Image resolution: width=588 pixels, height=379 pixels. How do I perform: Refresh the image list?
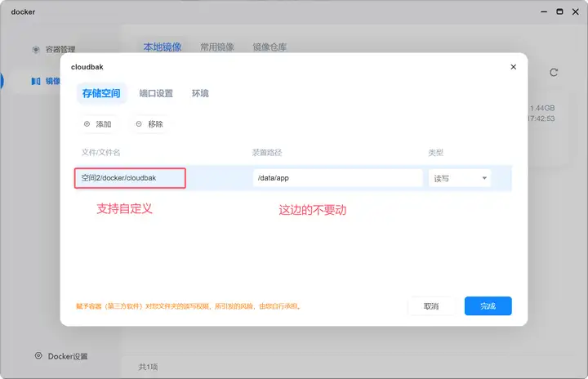pyautogui.click(x=554, y=73)
